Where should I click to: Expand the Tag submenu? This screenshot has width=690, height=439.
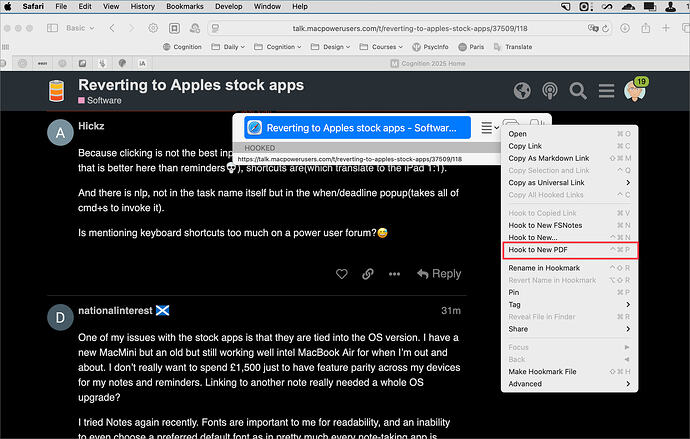point(569,304)
